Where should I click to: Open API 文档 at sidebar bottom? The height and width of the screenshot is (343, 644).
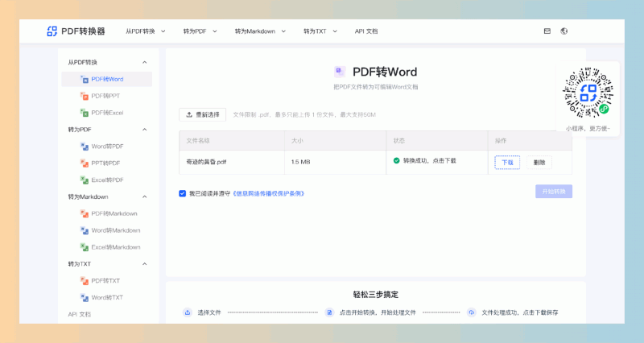[79, 315]
